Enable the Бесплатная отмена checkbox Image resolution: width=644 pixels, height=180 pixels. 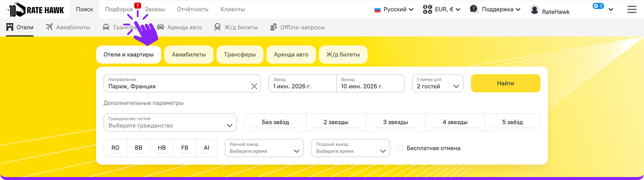(x=401, y=148)
